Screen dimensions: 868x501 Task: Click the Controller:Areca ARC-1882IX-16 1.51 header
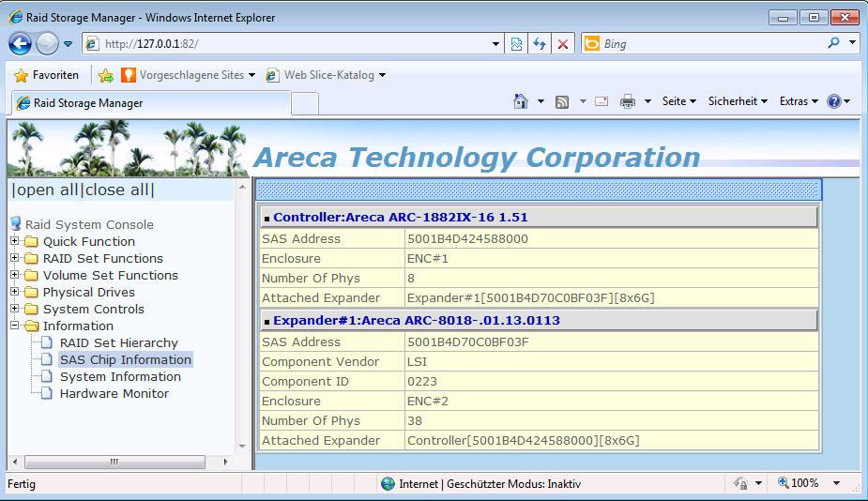539,217
